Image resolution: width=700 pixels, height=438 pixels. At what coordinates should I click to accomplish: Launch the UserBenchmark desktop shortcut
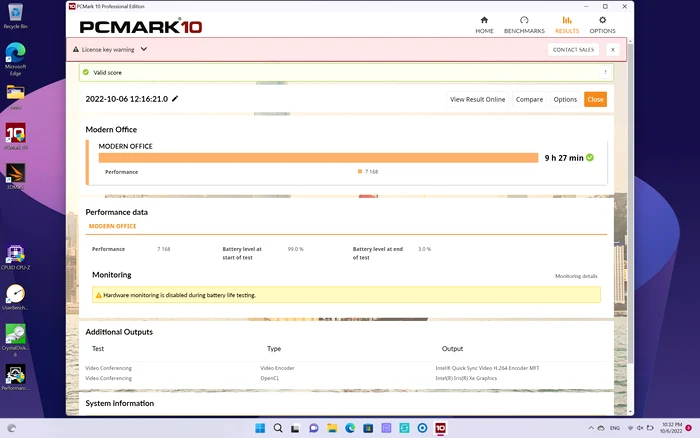16,297
